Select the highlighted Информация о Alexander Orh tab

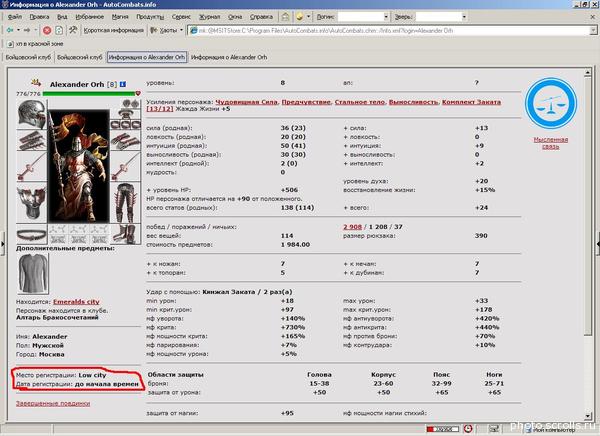(147, 57)
